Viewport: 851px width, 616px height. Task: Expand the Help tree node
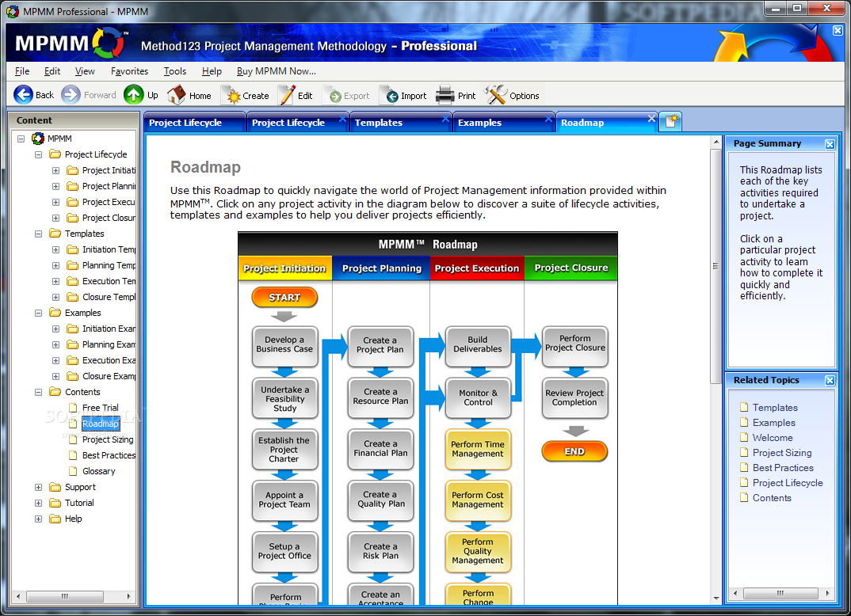point(38,519)
